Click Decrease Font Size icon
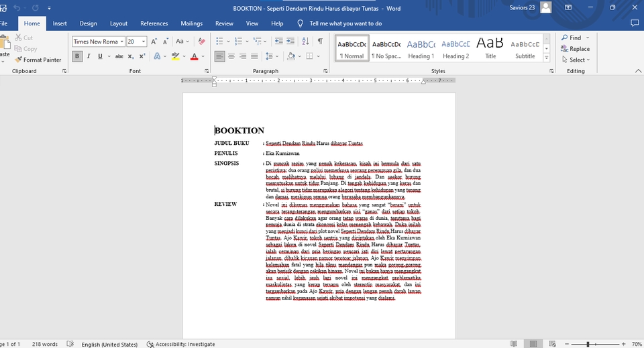 coord(166,42)
